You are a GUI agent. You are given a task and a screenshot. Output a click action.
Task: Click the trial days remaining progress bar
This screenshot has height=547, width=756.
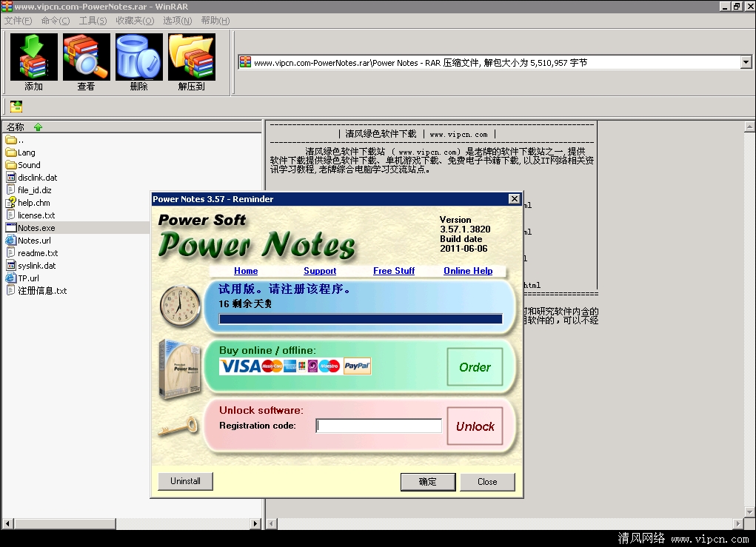[361, 318]
